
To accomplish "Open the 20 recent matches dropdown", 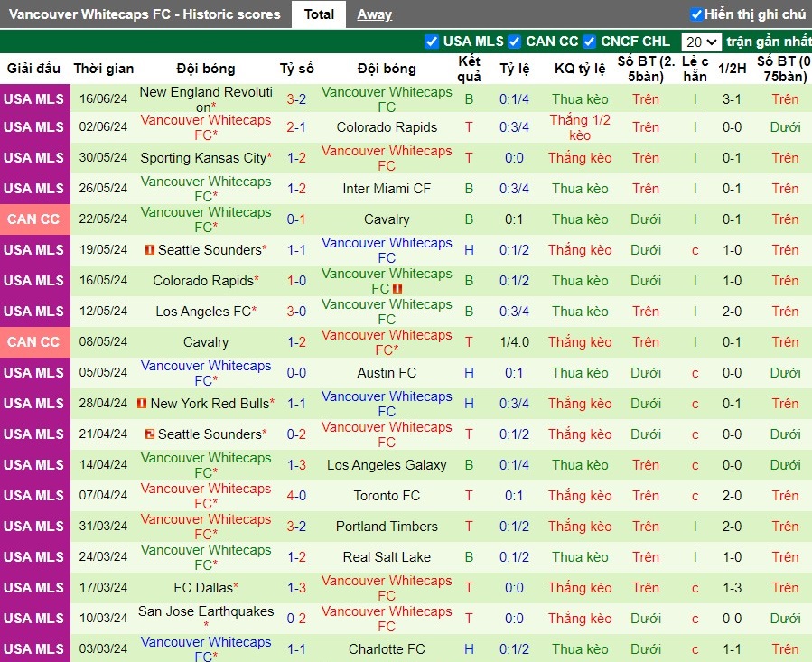I will [x=701, y=42].
